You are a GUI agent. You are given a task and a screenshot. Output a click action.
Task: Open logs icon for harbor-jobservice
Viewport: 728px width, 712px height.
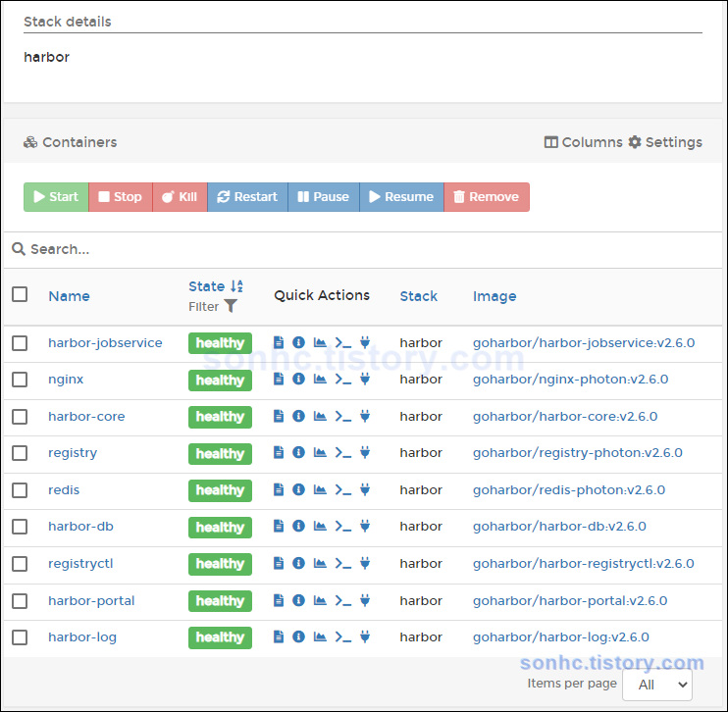[x=279, y=342]
